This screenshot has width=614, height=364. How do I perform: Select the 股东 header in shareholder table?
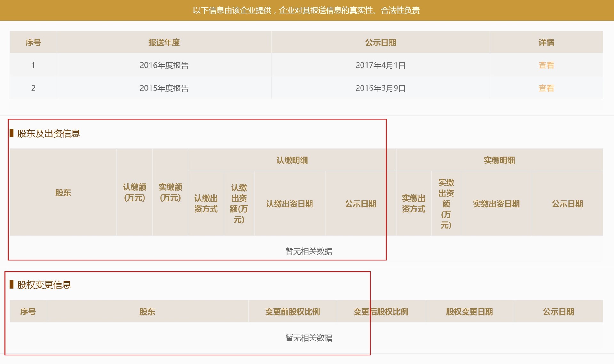point(64,192)
